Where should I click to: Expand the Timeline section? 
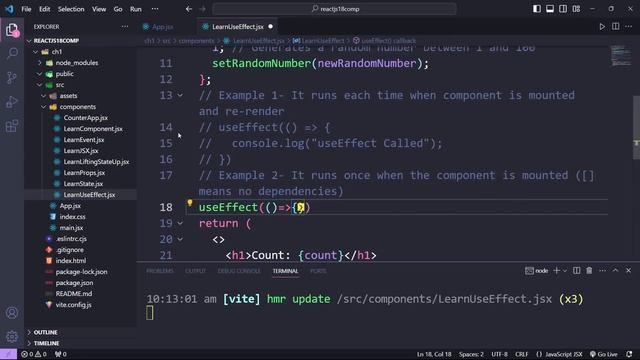click(29, 343)
